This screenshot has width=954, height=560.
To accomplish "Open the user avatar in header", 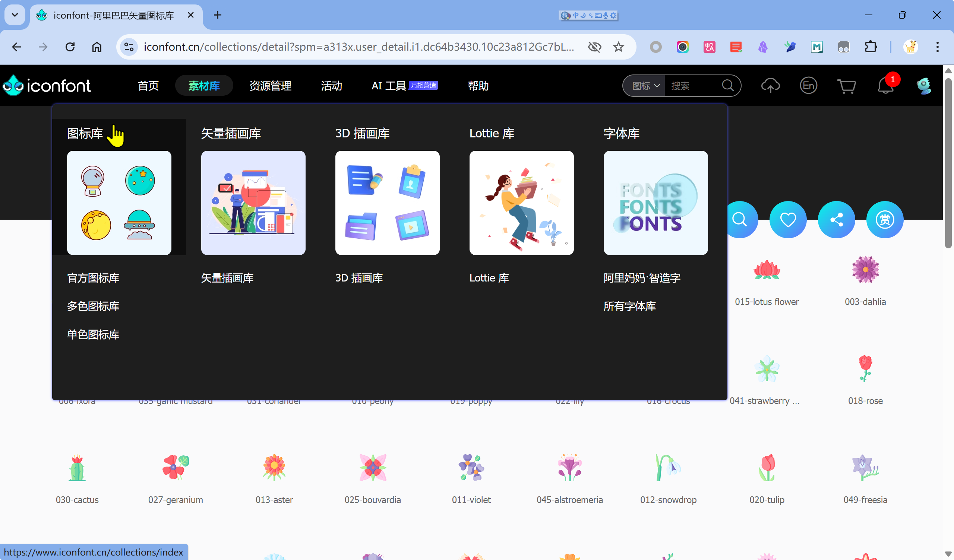I will pos(924,86).
